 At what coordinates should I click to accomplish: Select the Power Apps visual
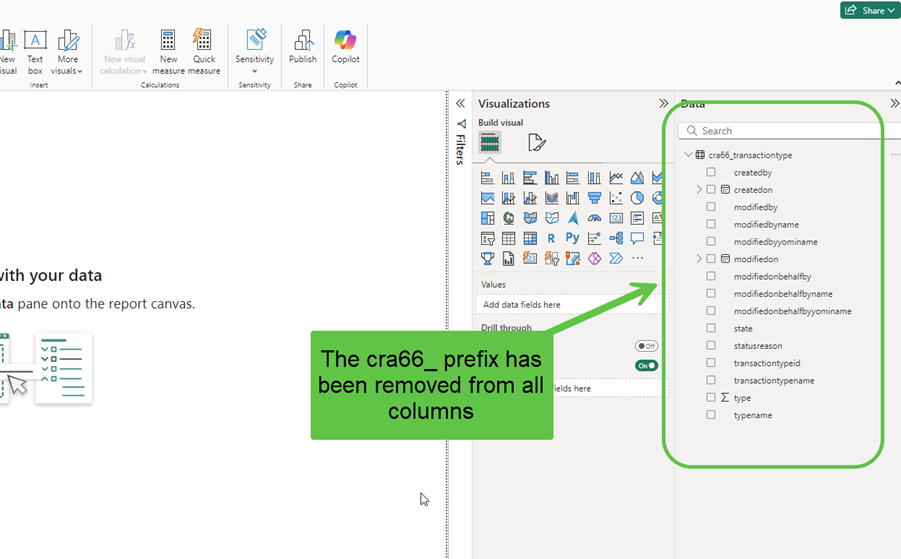pyautogui.click(x=595, y=259)
